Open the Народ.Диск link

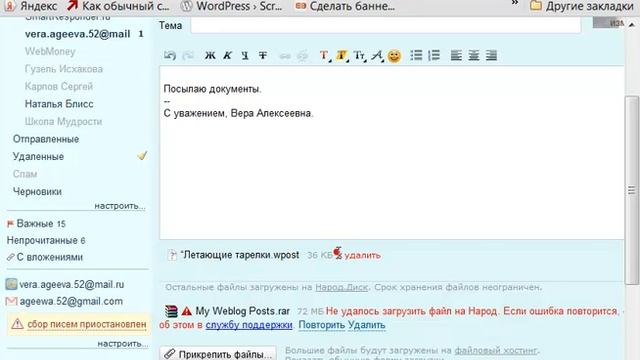pos(341,287)
